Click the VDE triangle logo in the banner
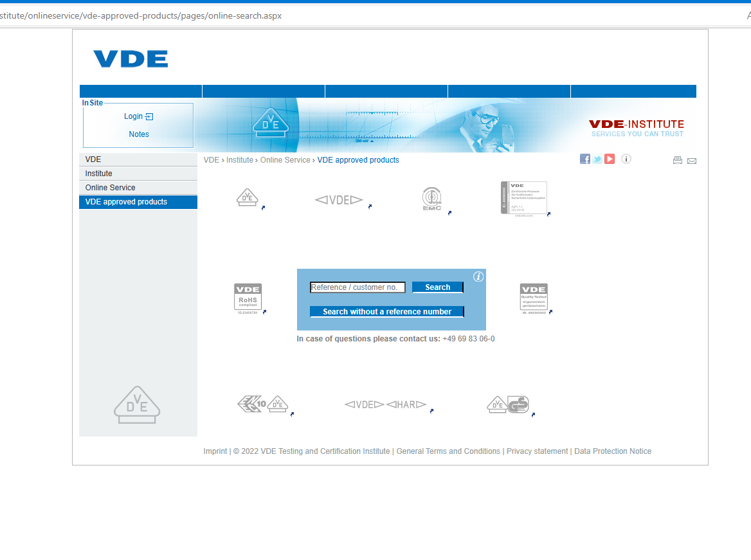Image resolution: width=751 pixels, height=560 pixels. pos(271,123)
